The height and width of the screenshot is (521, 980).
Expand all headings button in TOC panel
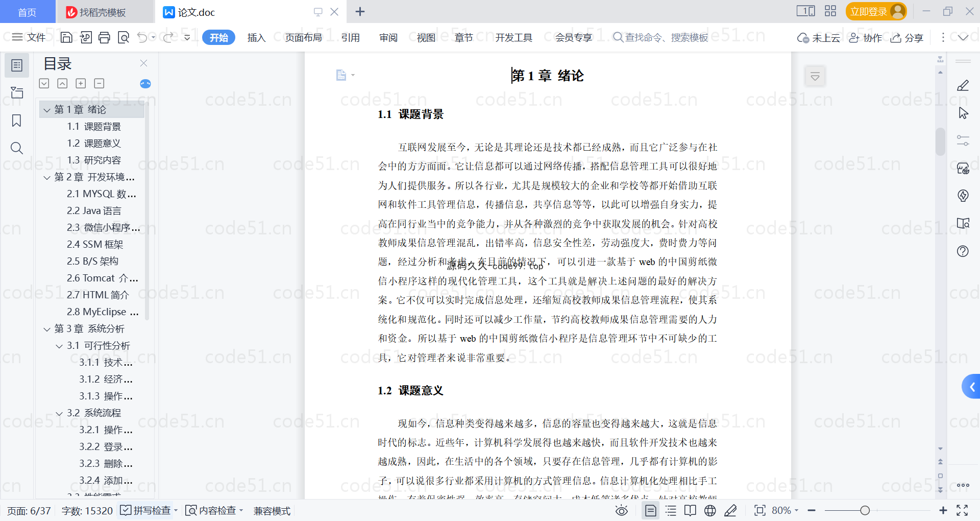coord(44,83)
